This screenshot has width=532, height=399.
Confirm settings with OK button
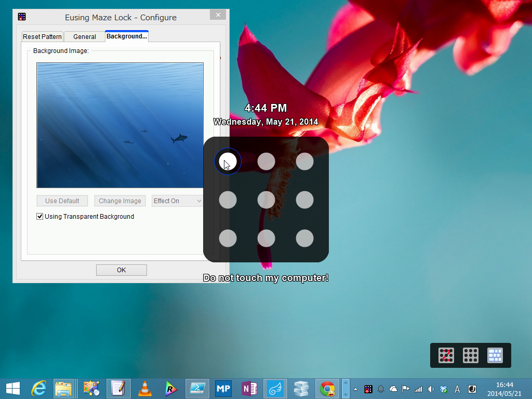tap(122, 270)
